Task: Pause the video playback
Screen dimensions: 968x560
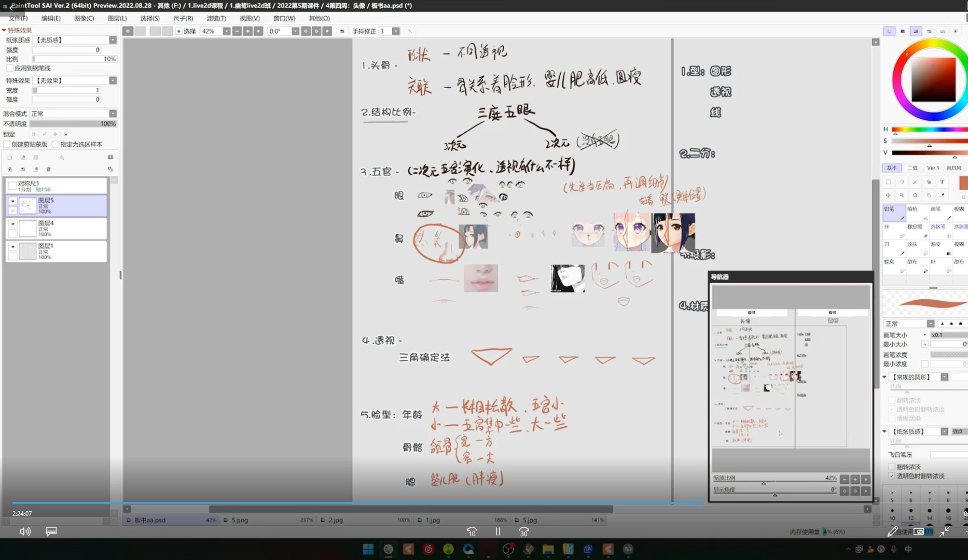Action: (497, 531)
